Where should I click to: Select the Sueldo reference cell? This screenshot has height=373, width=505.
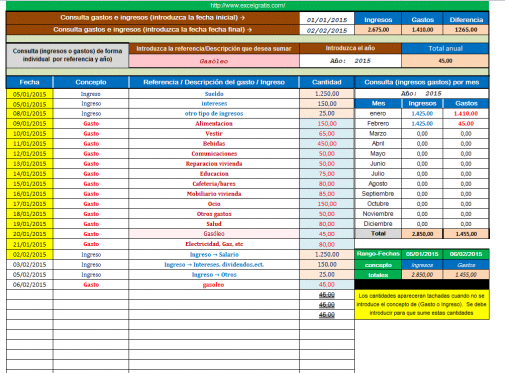click(214, 94)
